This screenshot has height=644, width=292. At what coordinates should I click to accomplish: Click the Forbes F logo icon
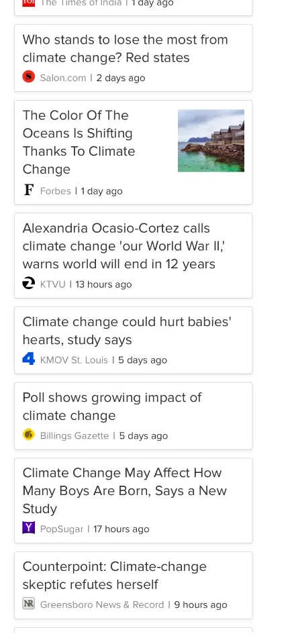tap(28, 190)
